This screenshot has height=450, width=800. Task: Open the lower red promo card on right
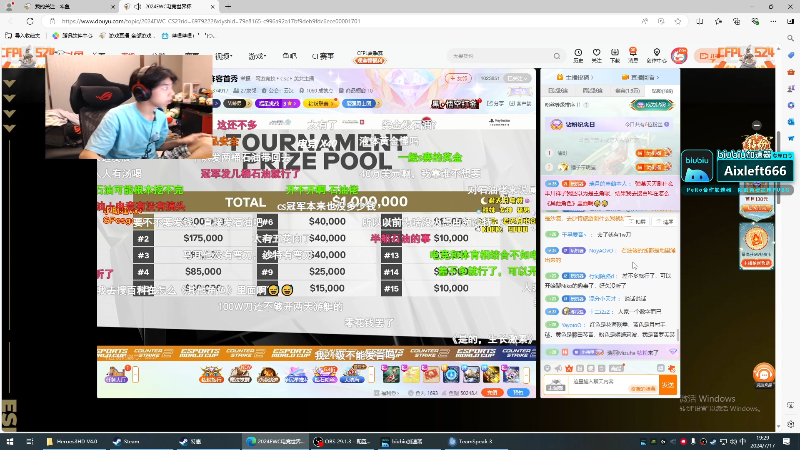coord(757,246)
